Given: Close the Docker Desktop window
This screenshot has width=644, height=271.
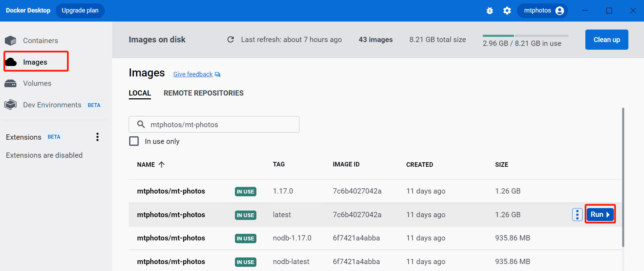Looking at the screenshot, I should 633,11.
